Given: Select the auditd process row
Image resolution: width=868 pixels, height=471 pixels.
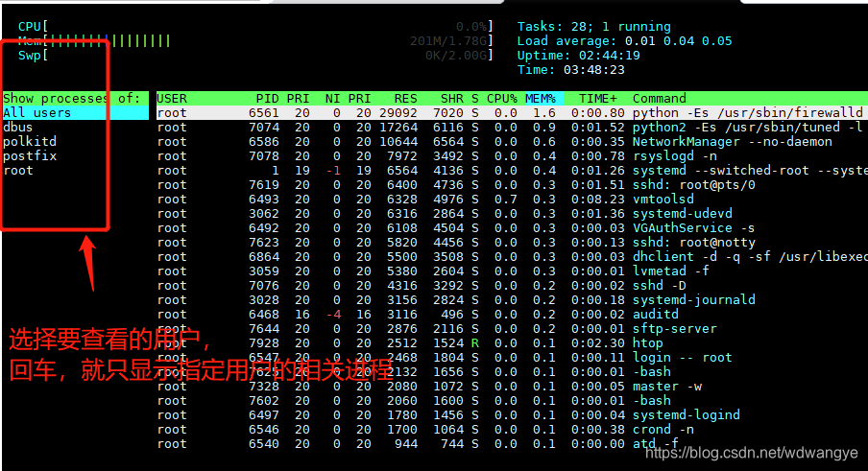Looking at the screenshot, I should coord(512,314).
